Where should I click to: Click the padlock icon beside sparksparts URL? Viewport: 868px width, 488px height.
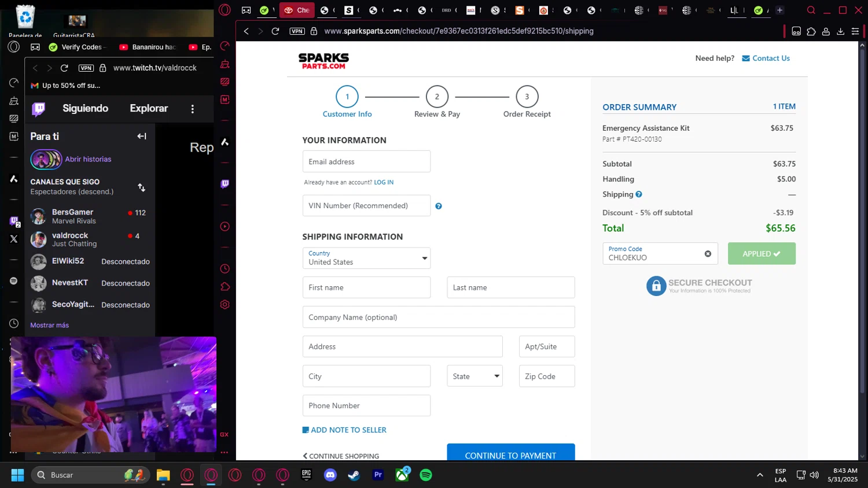(314, 31)
